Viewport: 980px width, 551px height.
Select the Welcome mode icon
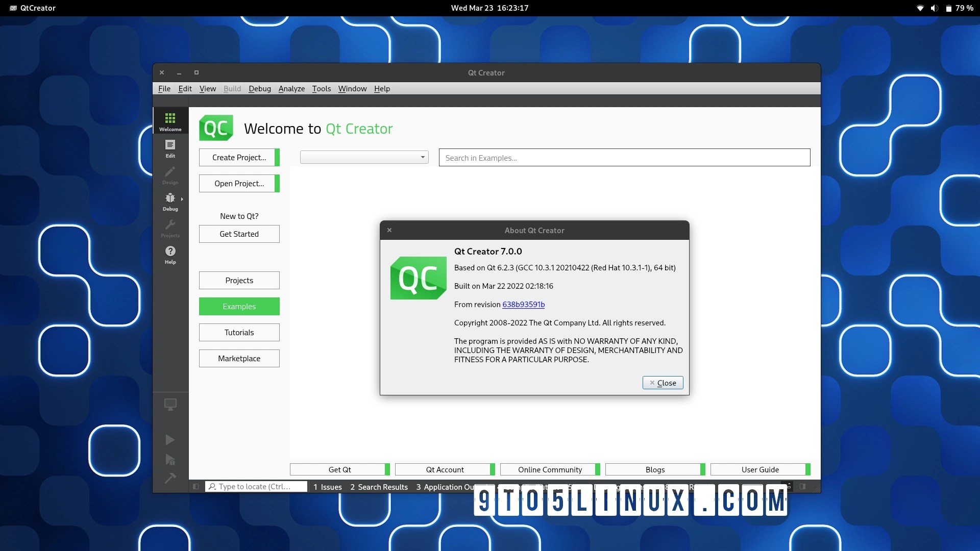[x=170, y=120]
